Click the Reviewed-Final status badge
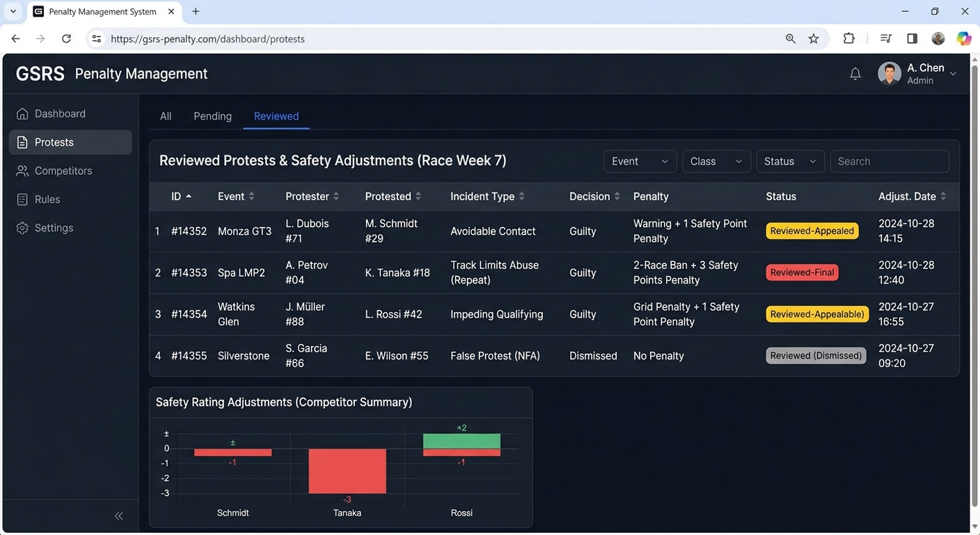980x535 pixels. click(803, 272)
